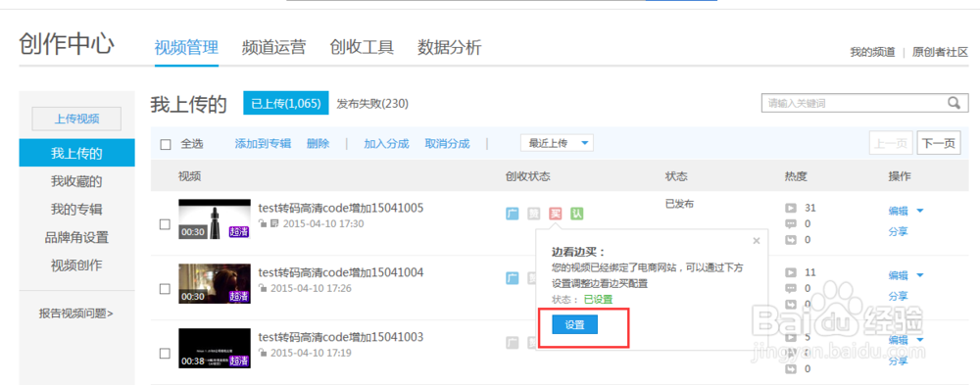This screenshot has height=385, width=980.
Task: Click the 删除 link
Action: pos(318,144)
